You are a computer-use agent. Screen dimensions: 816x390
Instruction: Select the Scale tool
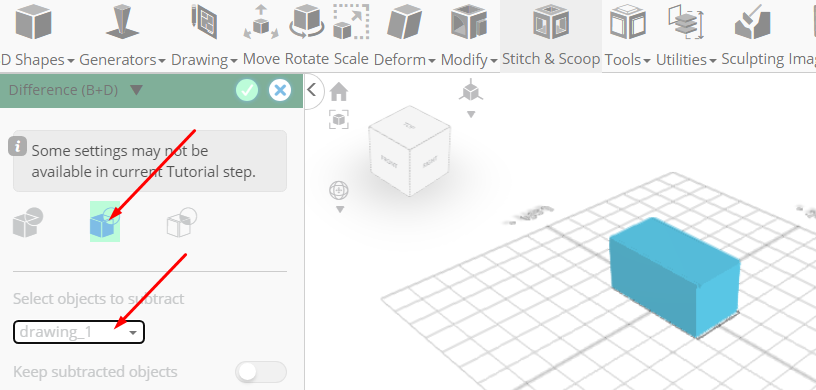click(x=351, y=36)
